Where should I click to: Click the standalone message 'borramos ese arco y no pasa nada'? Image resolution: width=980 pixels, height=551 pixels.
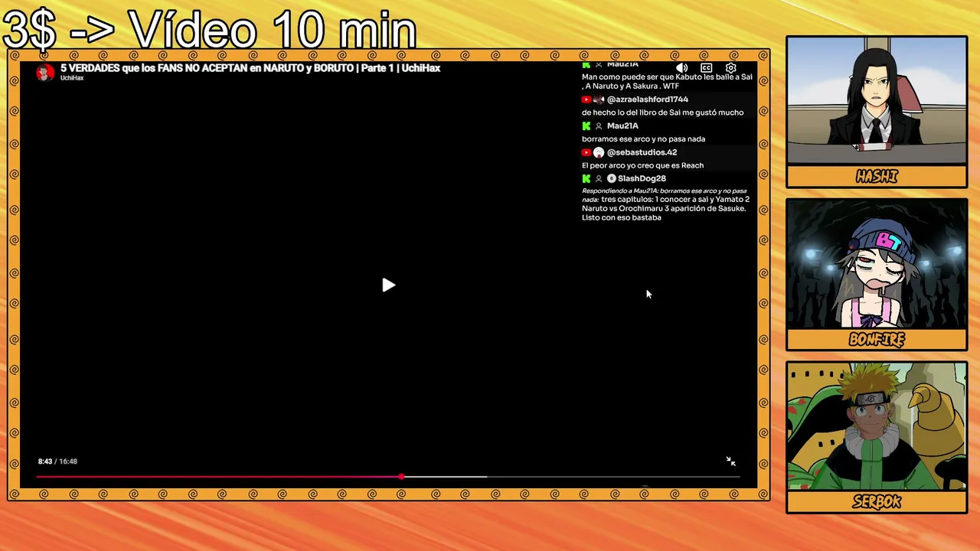tap(644, 139)
